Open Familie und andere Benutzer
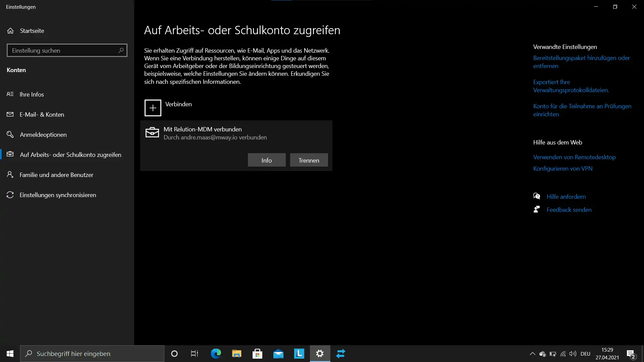 67,175
